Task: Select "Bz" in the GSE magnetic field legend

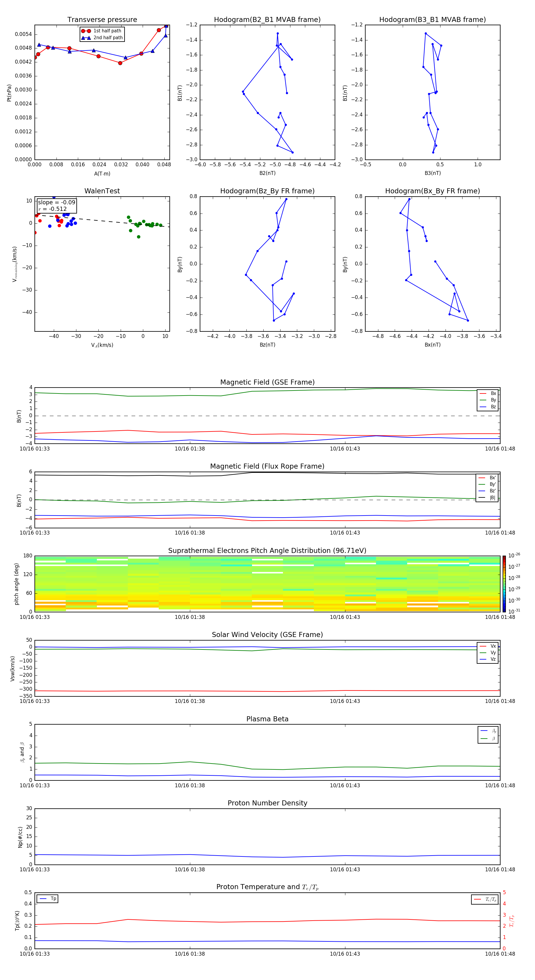Action: coord(488,407)
